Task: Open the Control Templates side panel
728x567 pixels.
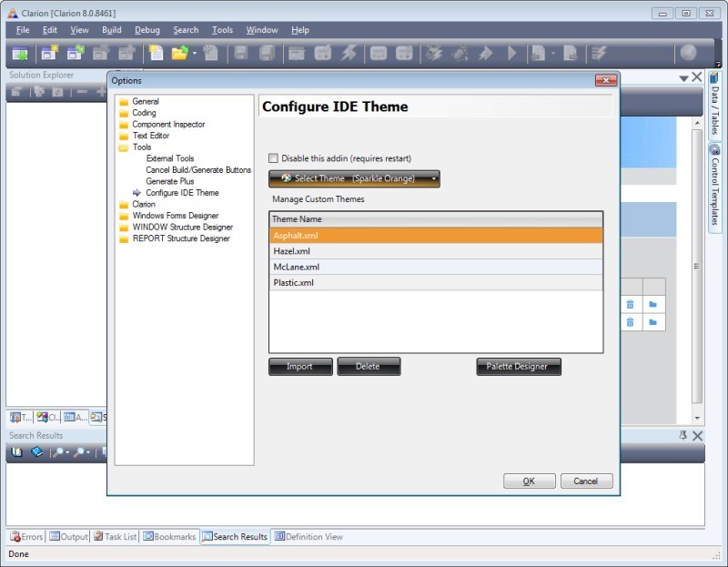Action: [x=714, y=186]
